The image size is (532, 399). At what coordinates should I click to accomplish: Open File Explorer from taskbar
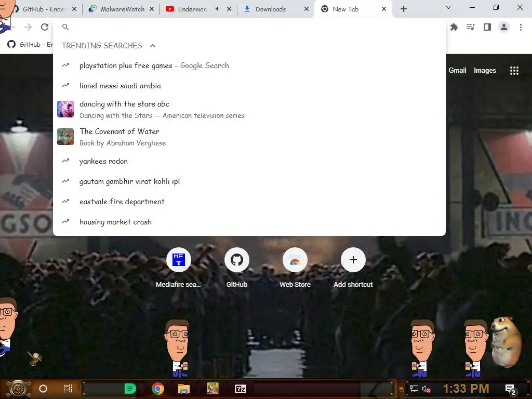[x=184, y=389]
